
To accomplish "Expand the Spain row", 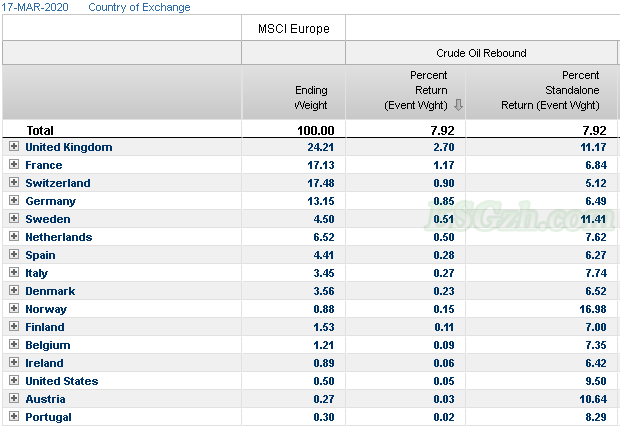I will click(14, 254).
